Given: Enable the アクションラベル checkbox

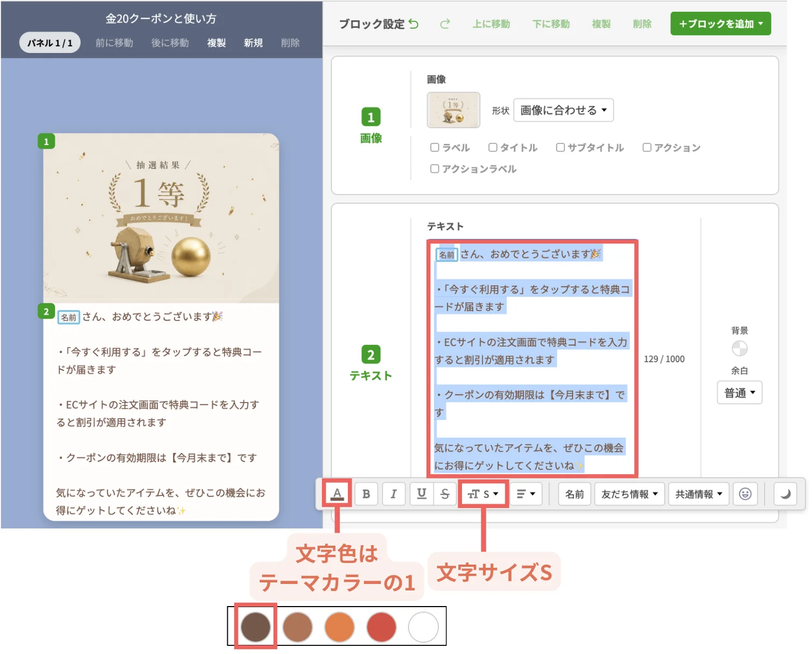Looking at the screenshot, I should [x=435, y=169].
